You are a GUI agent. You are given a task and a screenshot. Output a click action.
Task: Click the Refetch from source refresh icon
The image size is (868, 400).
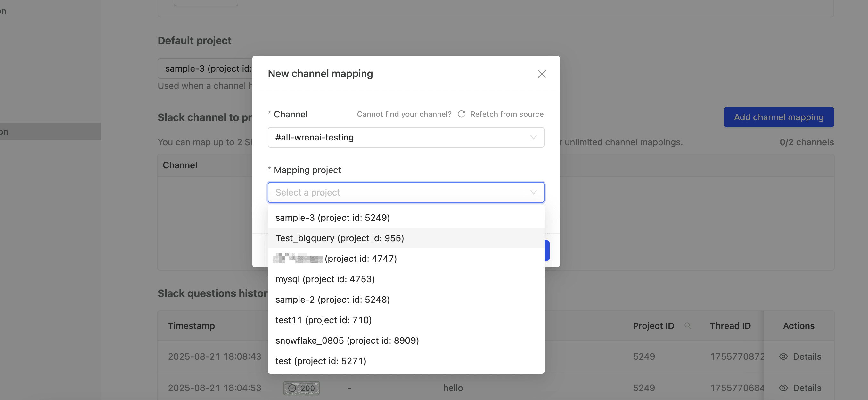(461, 114)
